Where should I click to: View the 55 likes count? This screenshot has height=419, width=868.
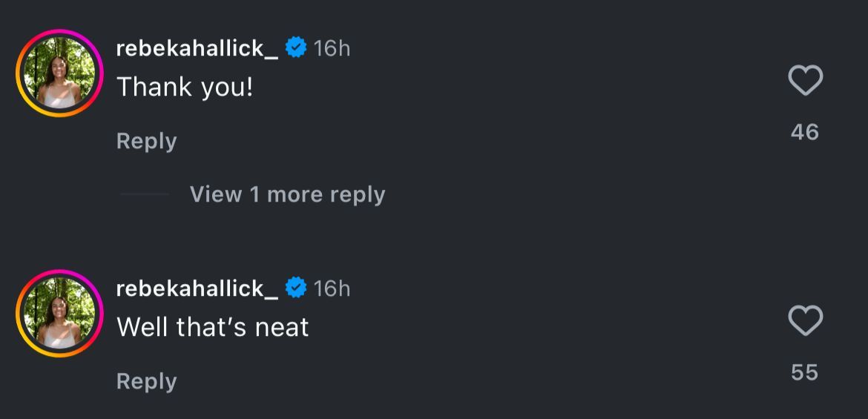pos(805,372)
